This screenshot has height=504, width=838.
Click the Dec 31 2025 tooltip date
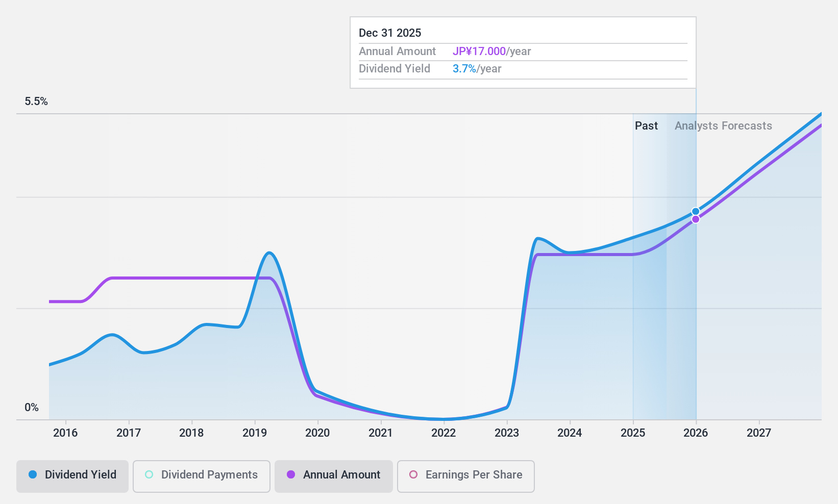[x=390, y=33]
